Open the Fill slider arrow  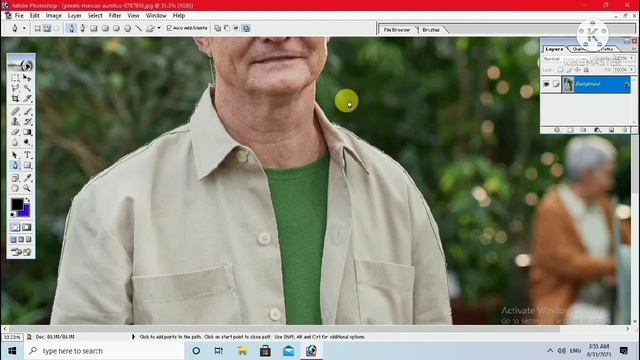(632, 70)
